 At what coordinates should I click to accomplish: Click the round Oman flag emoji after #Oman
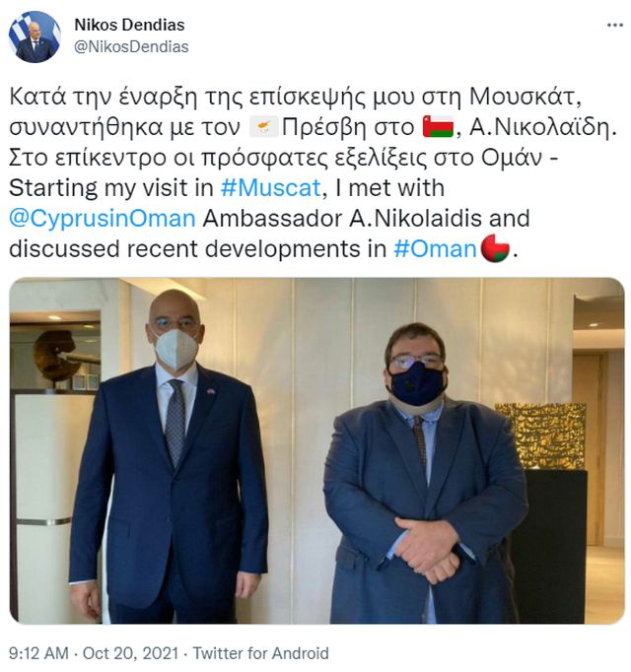[x=495, y=248]
